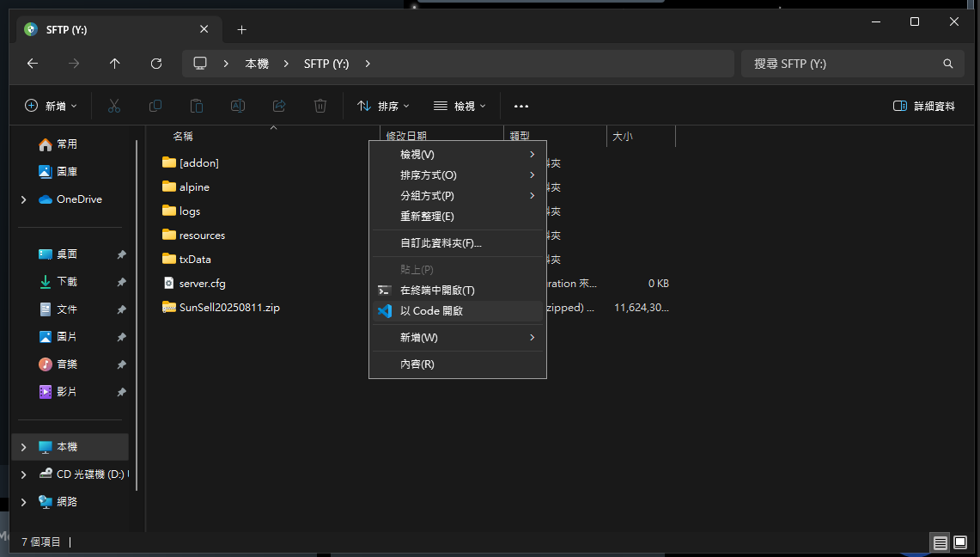Click the refresh button in navigation bar
The height and width of the screenshot is (557, 980).
(155, 64)
